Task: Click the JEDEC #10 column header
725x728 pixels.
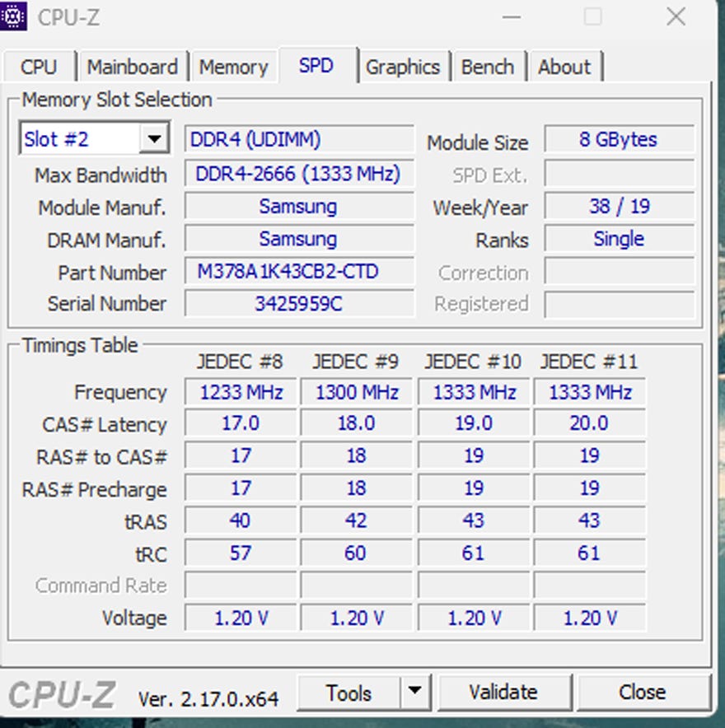Action: (x=473, y=362)
